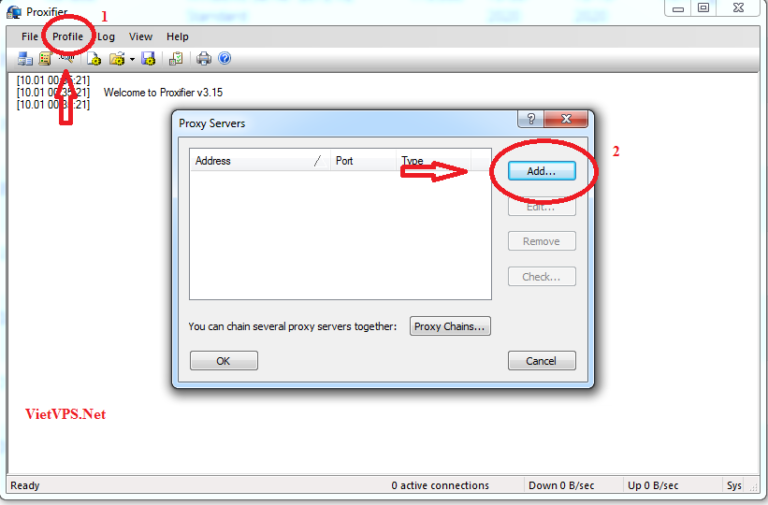Open the View menu
The image size is (768, 505).
141,37
